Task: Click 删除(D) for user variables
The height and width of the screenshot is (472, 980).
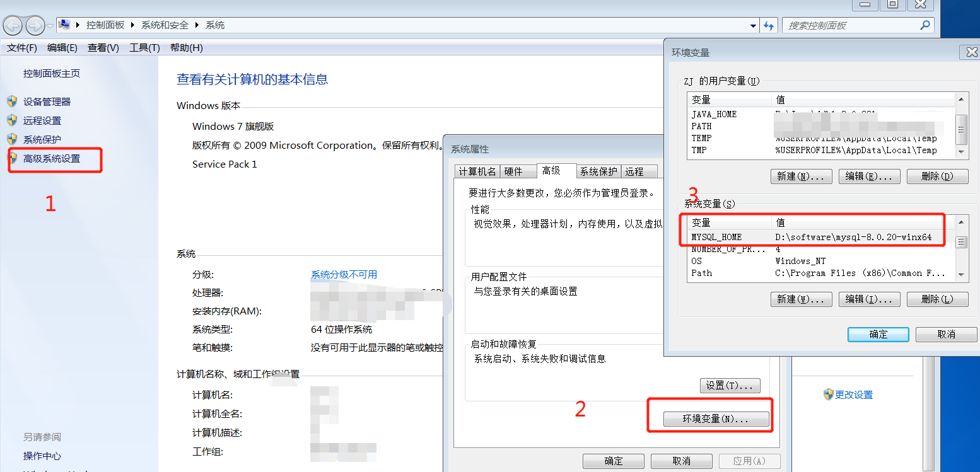Action: click(x=937, y=176)
